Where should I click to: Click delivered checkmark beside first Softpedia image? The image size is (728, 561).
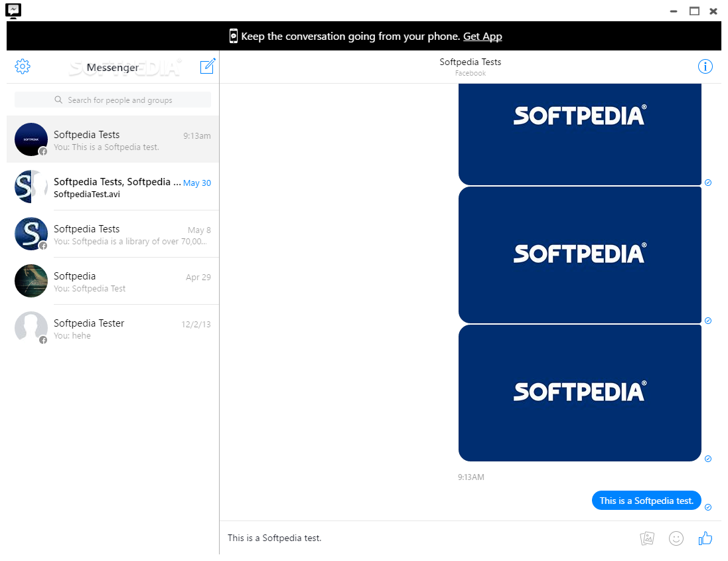click(708, 183)
